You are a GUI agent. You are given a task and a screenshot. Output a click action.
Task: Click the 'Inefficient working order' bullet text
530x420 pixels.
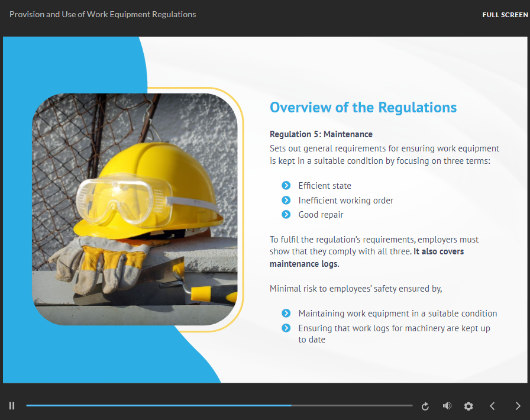[346, 201]
